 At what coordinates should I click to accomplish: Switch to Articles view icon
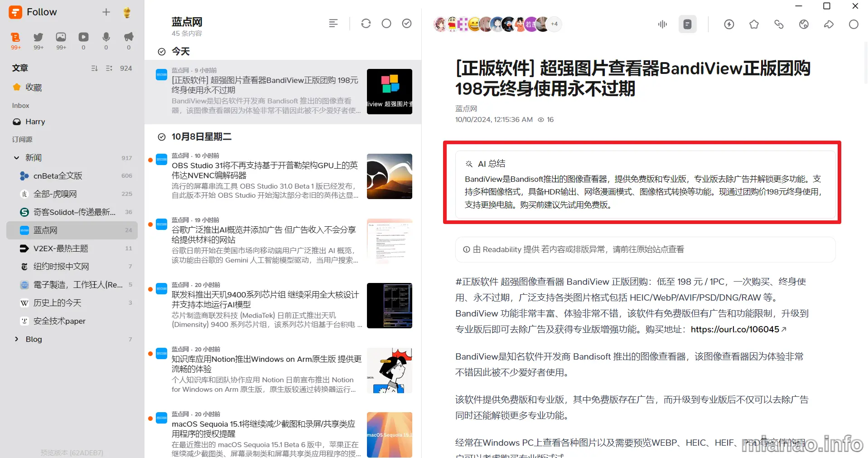click(x=16, y=40)
